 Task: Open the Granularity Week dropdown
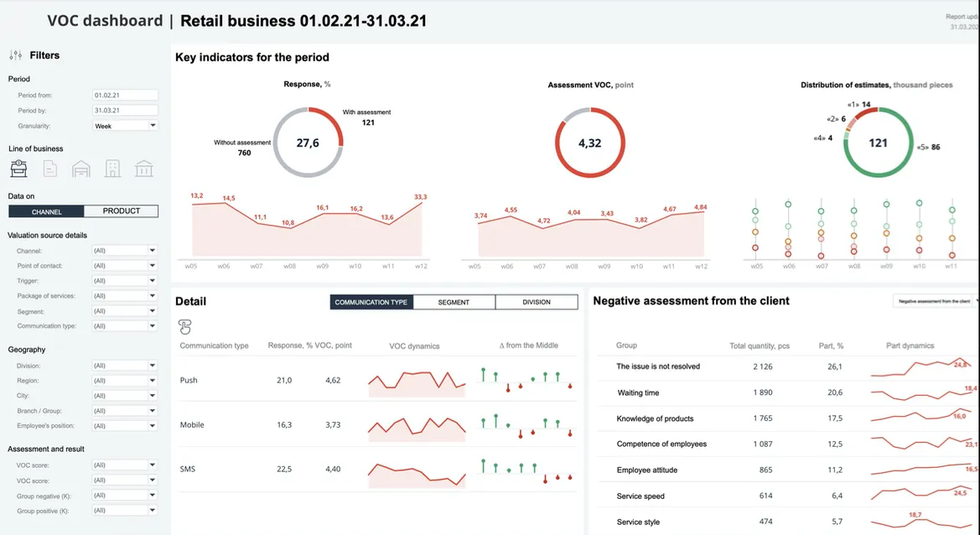125,126
